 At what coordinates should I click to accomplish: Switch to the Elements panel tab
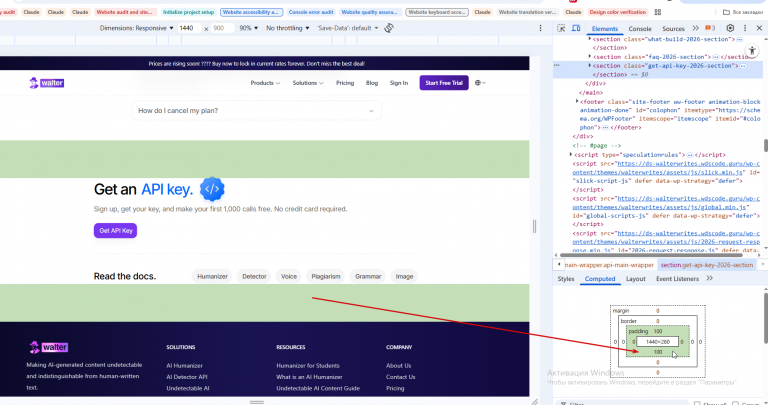604,28
